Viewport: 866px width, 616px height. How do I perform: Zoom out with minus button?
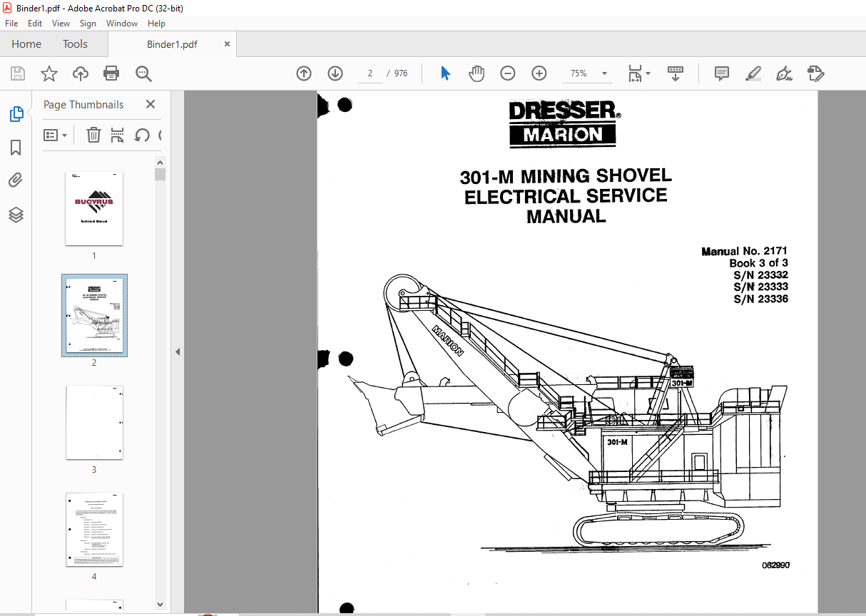[x=507, y=73]
